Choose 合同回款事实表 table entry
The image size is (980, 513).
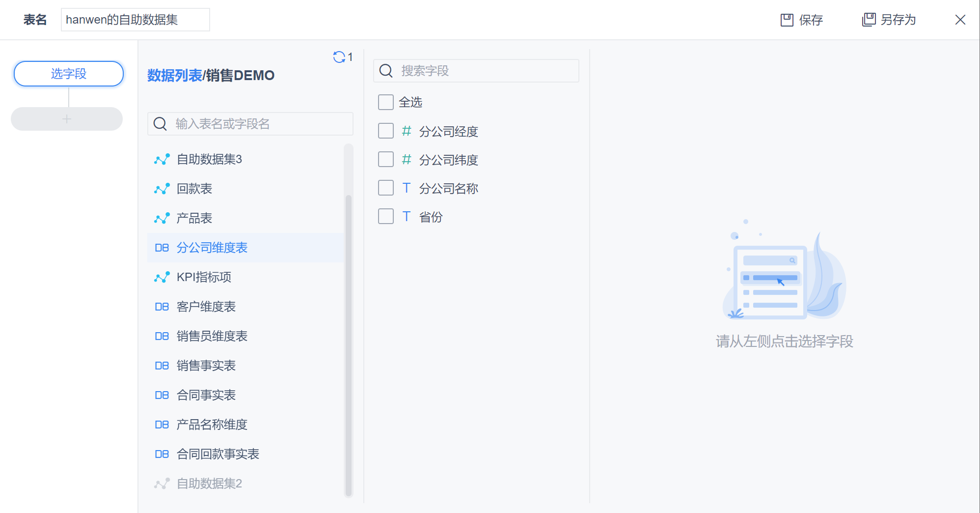[x=218, y=454]
